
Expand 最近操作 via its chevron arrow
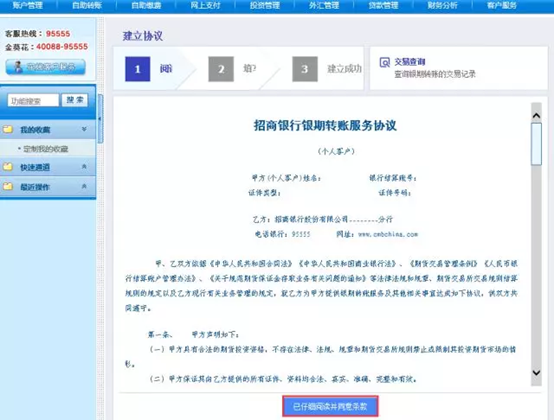[84, 186]
